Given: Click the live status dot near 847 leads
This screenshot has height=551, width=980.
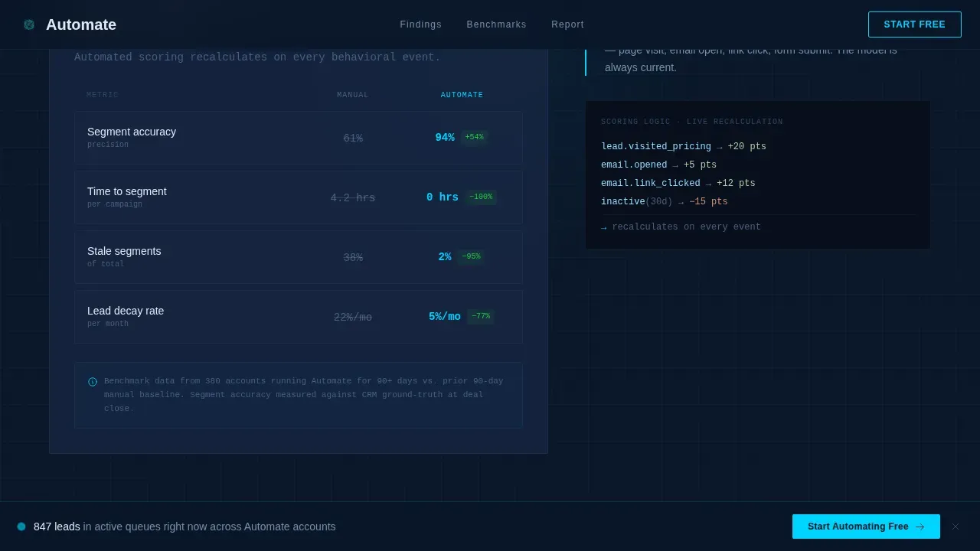Looking at the screenshot, I should pyautogui.click(x=21, y=527).
